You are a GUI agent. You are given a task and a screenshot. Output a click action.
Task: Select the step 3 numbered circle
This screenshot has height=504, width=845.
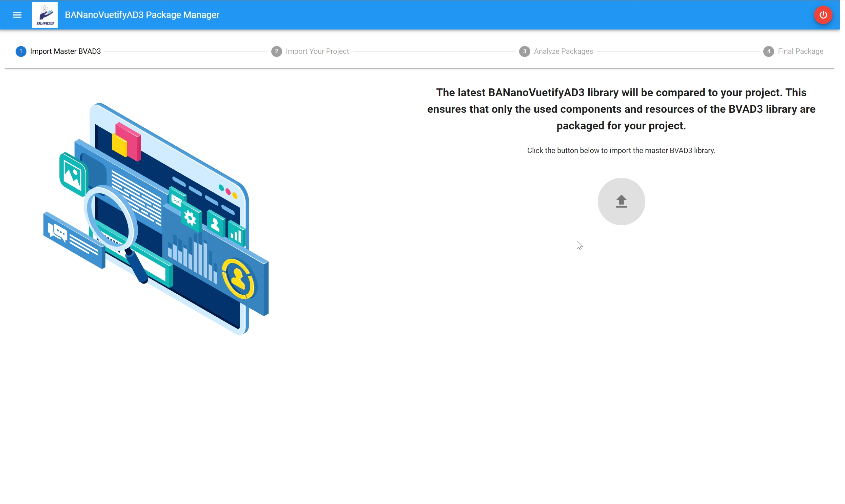524,51
